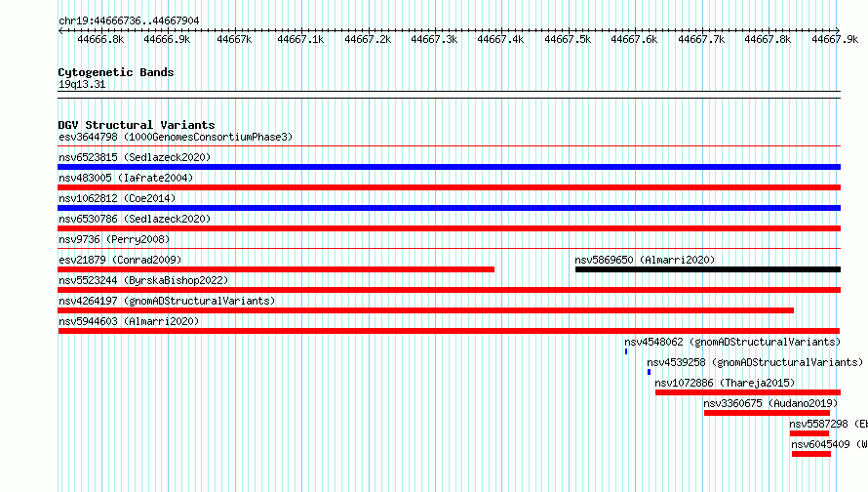868x492 pixels.
Task: Click the nsv1062812 (Coe2014) label
Action: coord(117,198)
